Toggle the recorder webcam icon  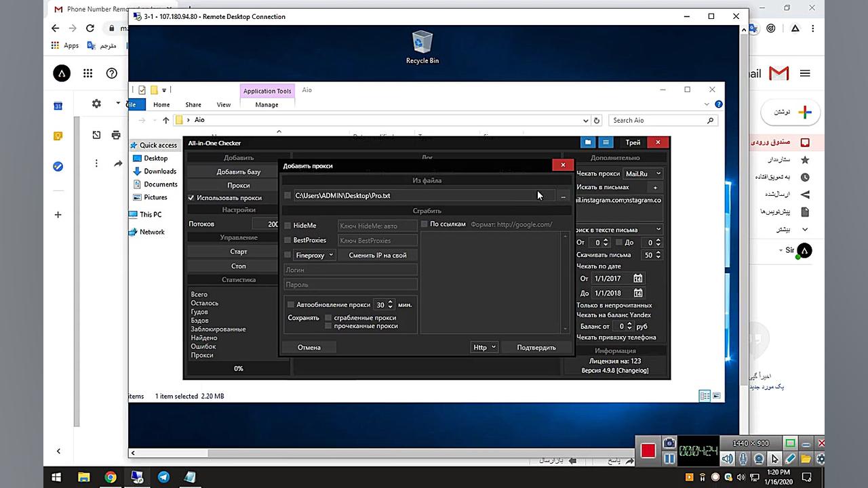tap(759, 459)
